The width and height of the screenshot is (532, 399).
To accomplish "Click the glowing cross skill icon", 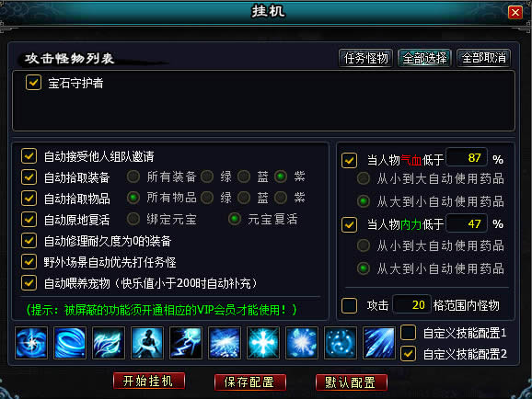I will [263, 343].
